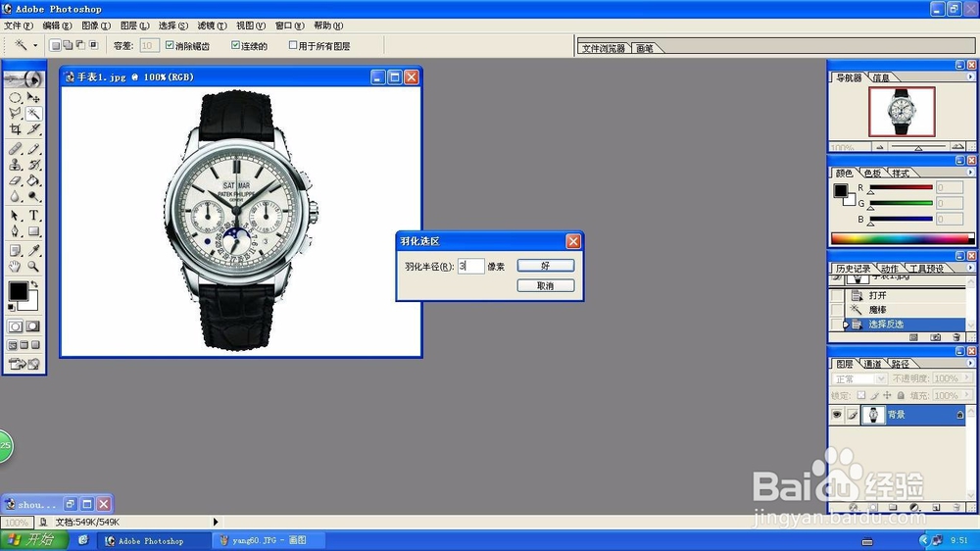Select the Magic Wand tool in toolbox

(x=33, y=113)
